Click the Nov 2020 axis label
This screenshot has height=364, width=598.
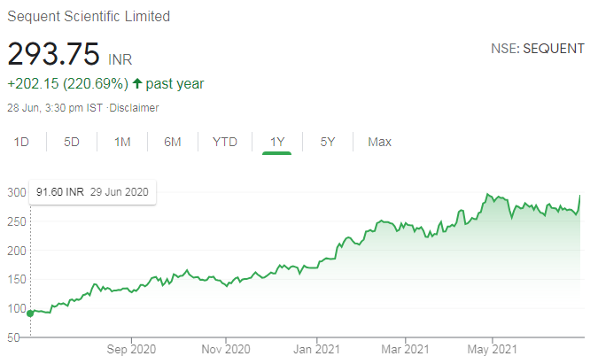click(225, 348)
